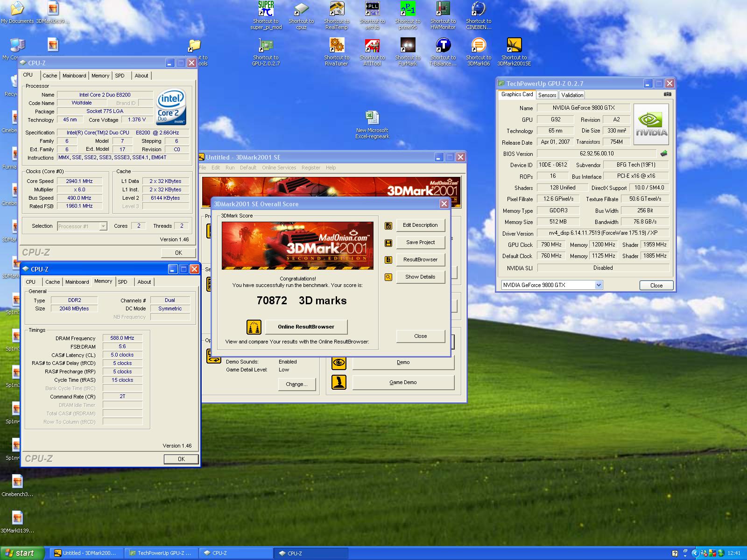Click the GPU-Z screenshot camera icon

point(668,94)
